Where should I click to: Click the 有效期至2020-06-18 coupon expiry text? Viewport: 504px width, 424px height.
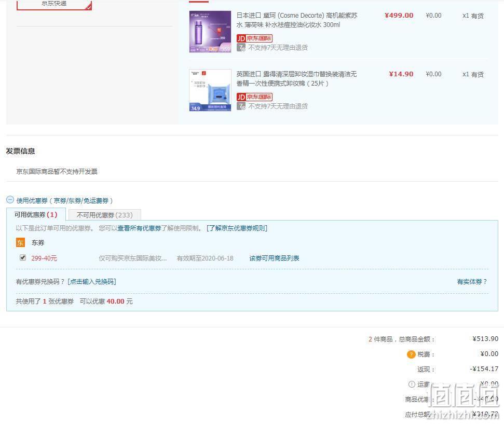click(x=205, y=258)
